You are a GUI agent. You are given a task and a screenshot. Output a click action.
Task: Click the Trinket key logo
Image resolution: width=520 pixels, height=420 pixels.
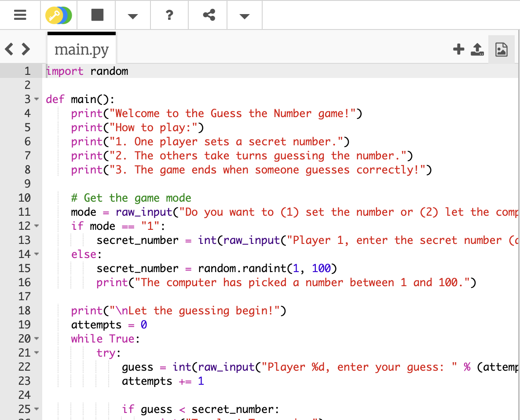pos(59,15)
